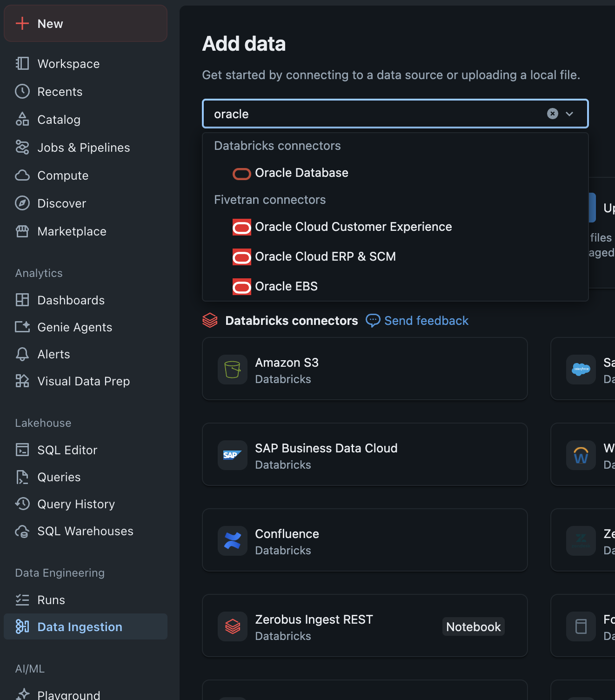Click the Playground sparkle icon
615x700 pixels.
pos(22,694)
